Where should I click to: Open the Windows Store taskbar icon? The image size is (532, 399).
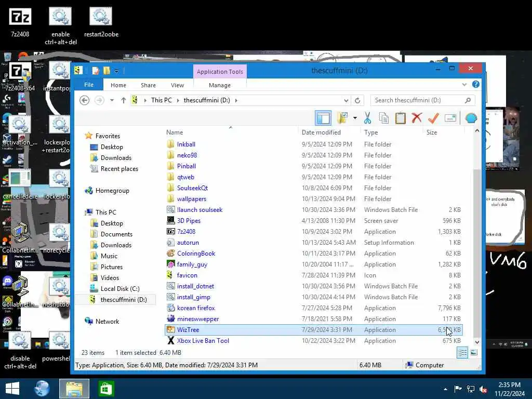(106, 389)
